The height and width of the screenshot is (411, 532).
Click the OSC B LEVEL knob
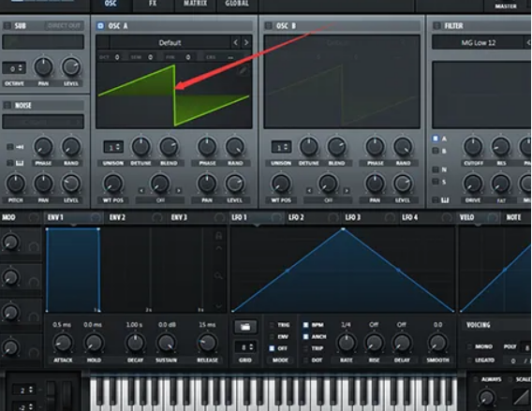(x=403, y=183)
